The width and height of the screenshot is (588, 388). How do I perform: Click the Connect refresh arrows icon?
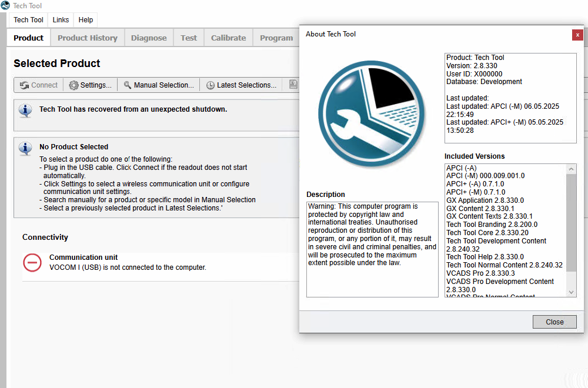[24, 85]
